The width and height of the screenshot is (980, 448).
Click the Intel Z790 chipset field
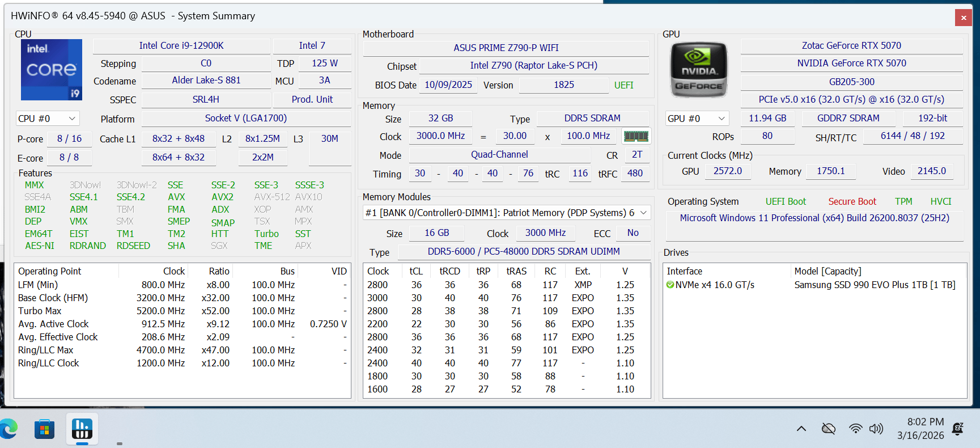(x=534, y=65)
